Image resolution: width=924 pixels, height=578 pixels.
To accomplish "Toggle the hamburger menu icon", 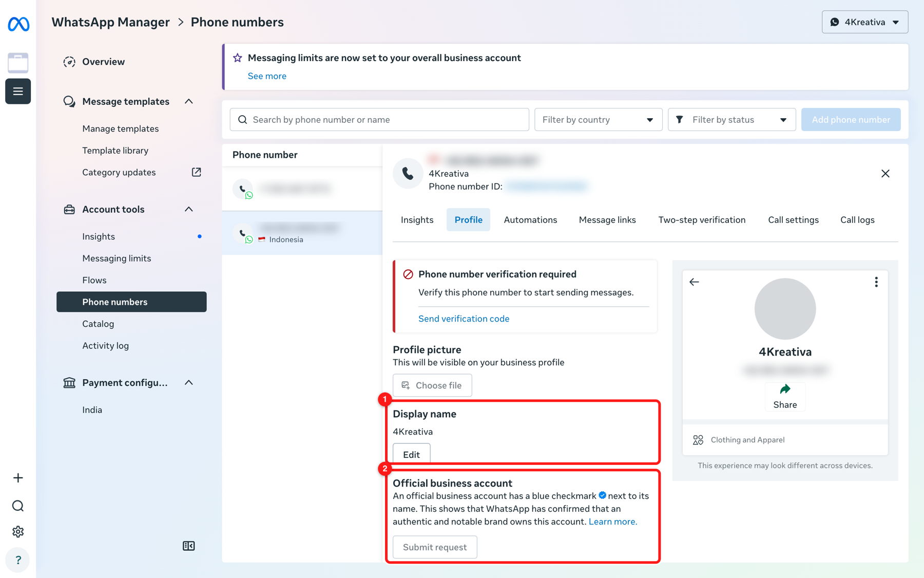I will (x=18, y=91).
